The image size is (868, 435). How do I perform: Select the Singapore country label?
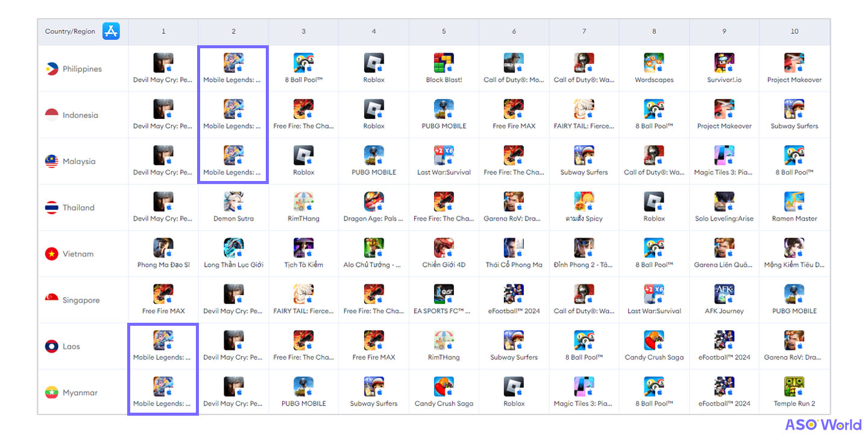point(81,300)
